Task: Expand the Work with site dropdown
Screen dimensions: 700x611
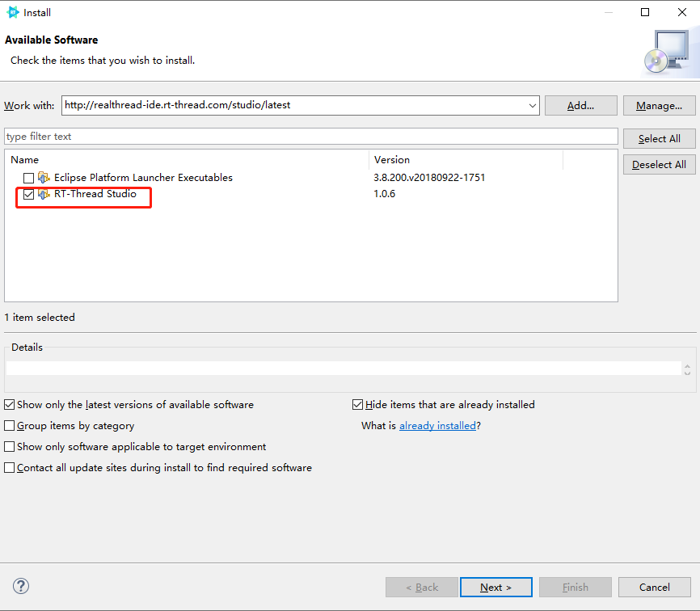Action: [532, 106]
